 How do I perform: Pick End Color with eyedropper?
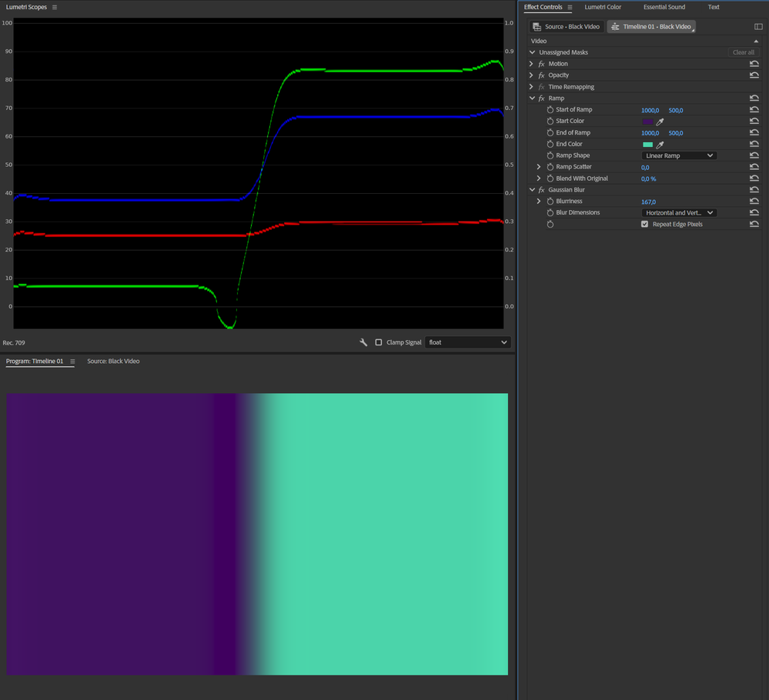(660, 145)
